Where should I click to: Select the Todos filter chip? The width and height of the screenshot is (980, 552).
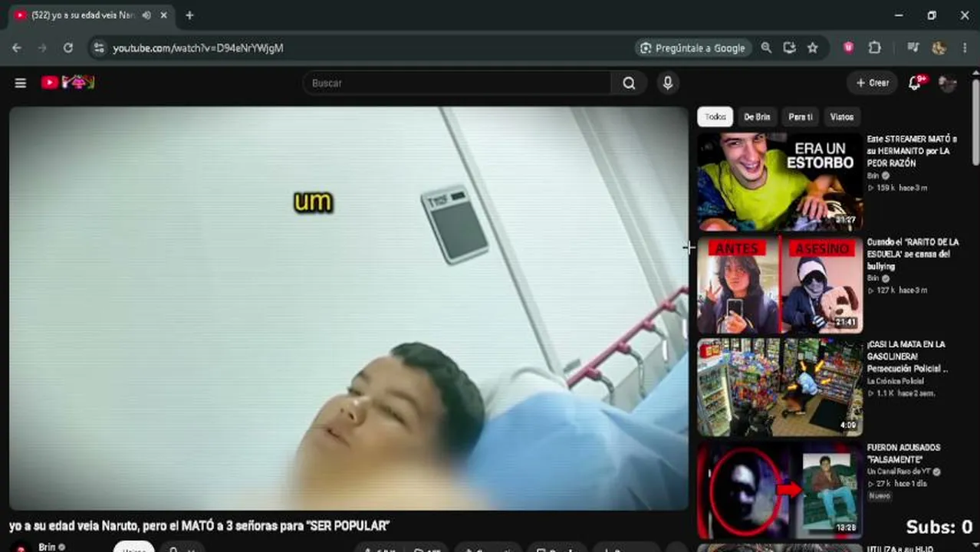(715, 117)
